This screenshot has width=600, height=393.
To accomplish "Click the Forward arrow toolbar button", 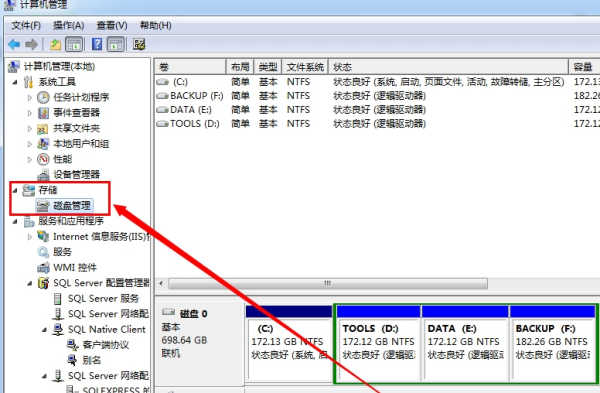I will 31,44.
